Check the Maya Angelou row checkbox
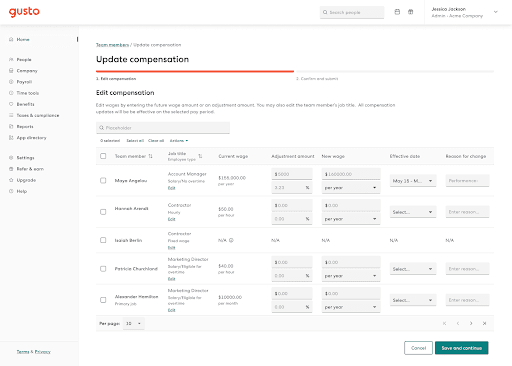 pyautogui.click(x=103, y=181)
